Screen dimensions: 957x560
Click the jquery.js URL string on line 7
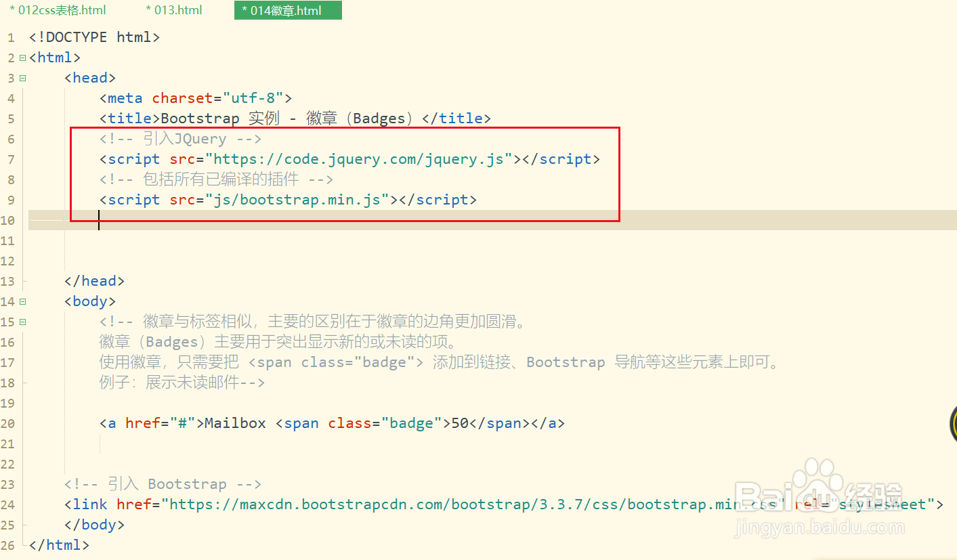[x=363, y=159]
